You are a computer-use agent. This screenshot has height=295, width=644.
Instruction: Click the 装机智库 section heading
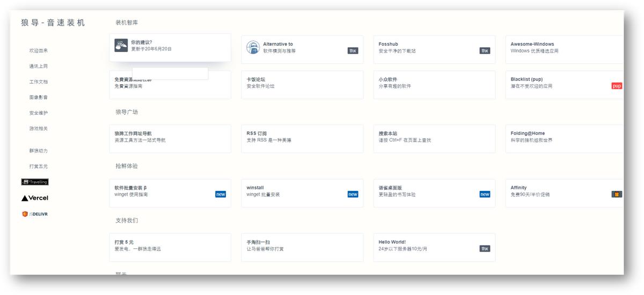[127, 23]
